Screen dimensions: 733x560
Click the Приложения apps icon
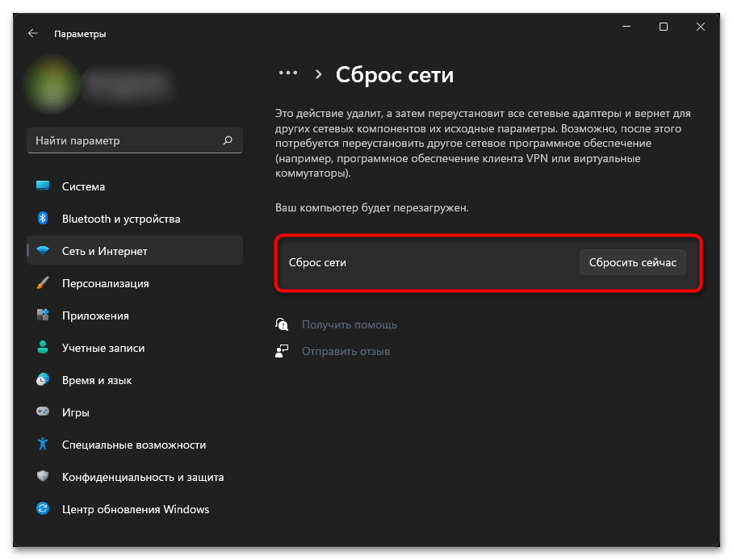pyautogui.click(x=44, y=316)
